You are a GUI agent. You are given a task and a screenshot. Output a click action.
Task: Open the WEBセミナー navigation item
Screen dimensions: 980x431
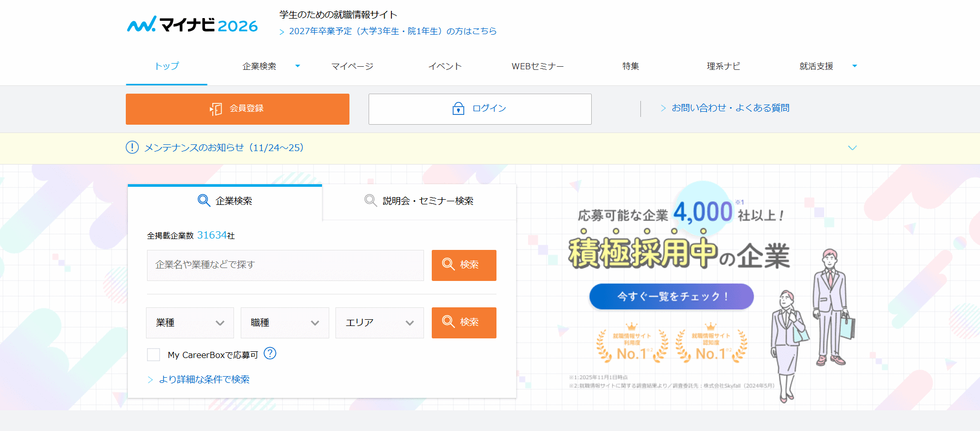[537, 66]
